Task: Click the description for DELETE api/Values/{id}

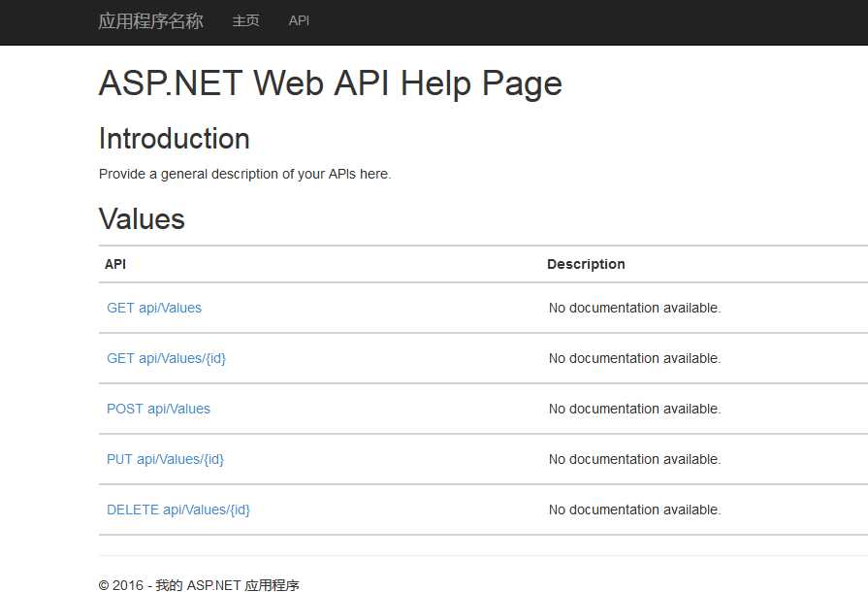Action: coord(635,510)
